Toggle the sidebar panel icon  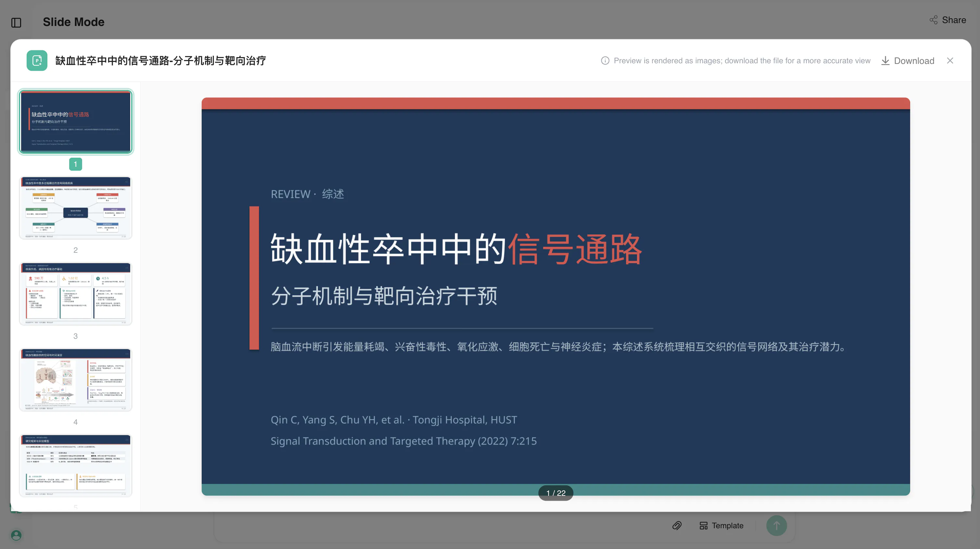(x=16, y=22)
